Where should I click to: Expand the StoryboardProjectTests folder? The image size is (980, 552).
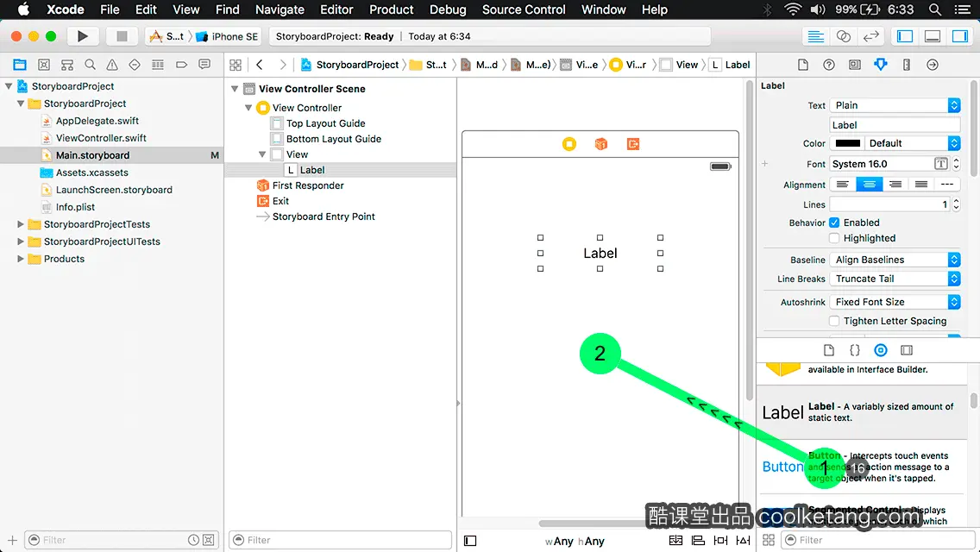coord(20,224)
